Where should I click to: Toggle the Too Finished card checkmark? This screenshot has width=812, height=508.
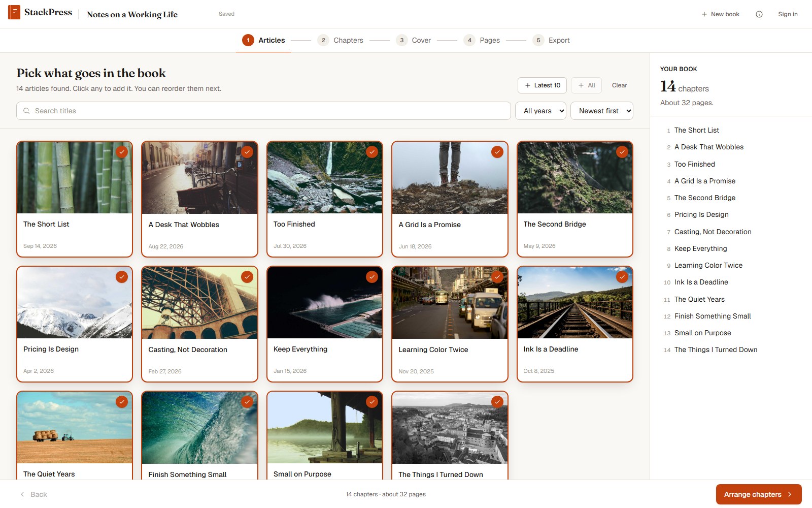click(372, 152)
